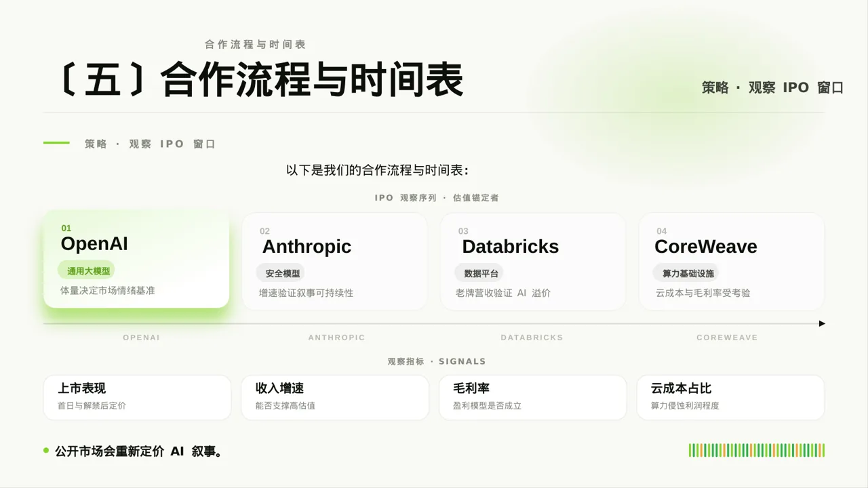This screenshot has width=868, height=488.
Task: Click the description 体量决定市场情绪基准
Action: 108,290
